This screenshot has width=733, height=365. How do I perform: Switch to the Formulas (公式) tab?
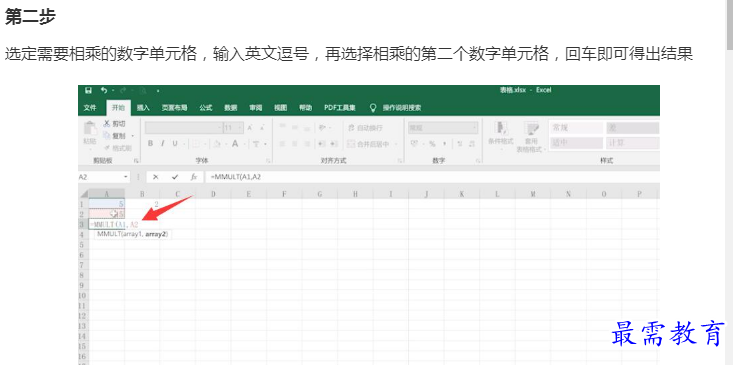click(206, 108)
